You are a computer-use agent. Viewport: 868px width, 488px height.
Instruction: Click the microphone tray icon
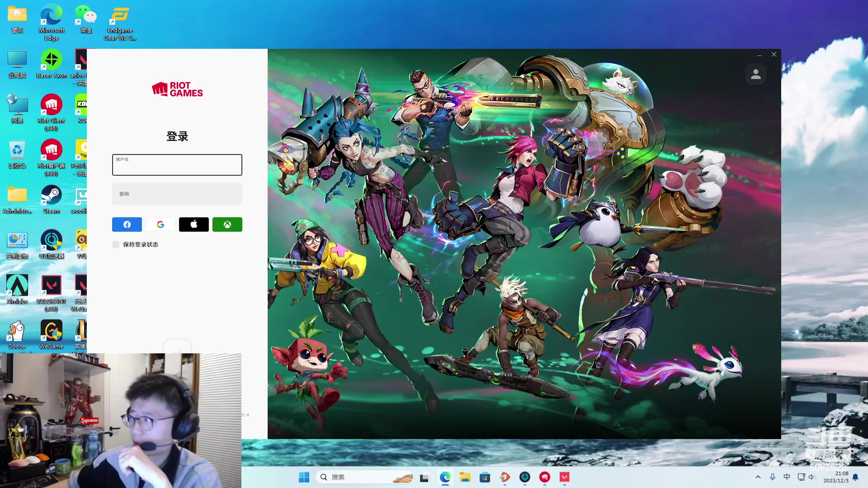[x=773, y=477]
